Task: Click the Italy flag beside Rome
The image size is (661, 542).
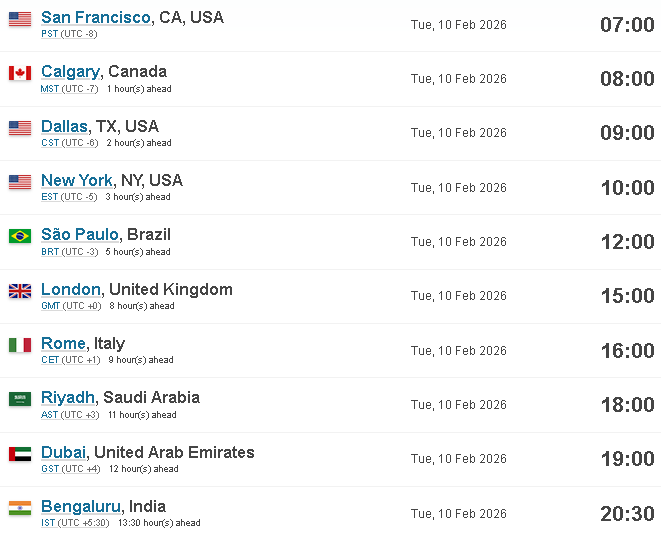Action: pos(20,345)
